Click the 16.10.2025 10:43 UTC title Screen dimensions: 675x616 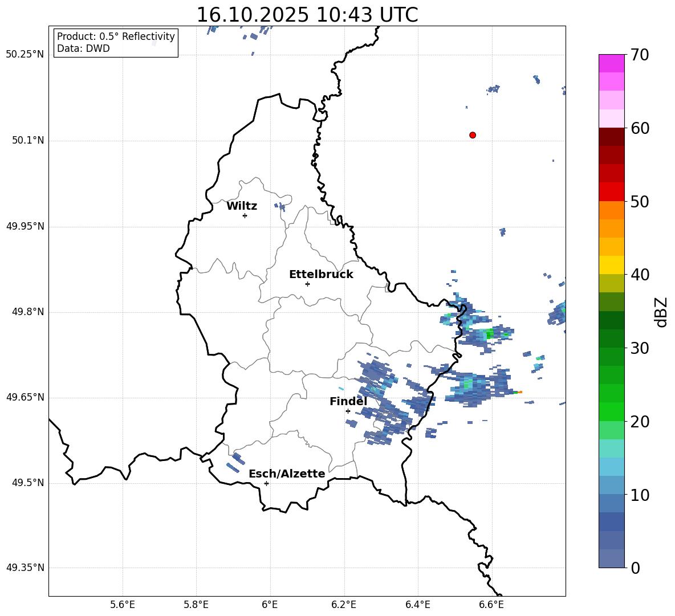[x=307, y=15]
